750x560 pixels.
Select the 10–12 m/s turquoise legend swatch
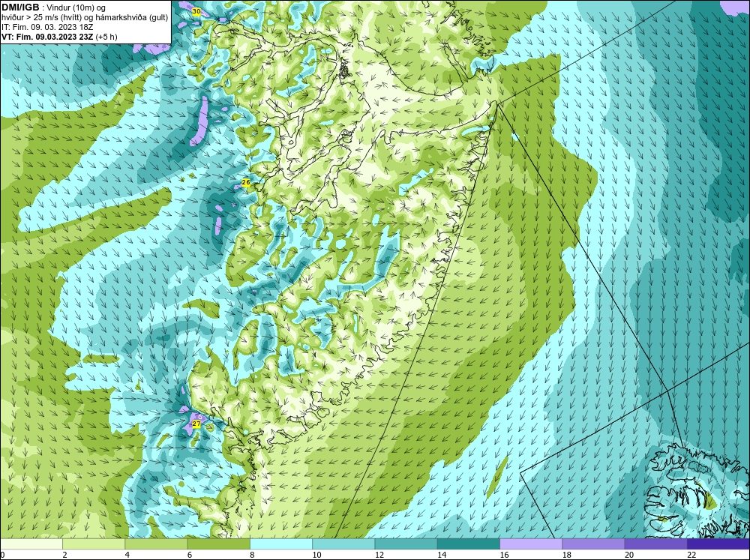pos(343,544)
